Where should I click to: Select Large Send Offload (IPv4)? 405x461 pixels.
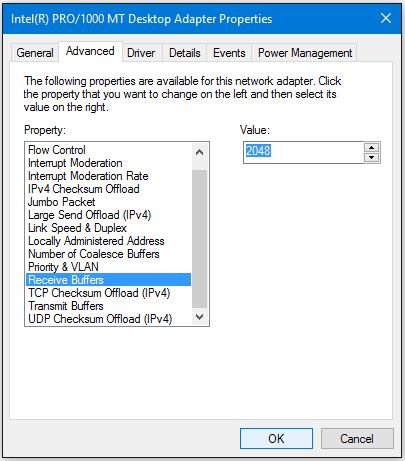[108, 215]
